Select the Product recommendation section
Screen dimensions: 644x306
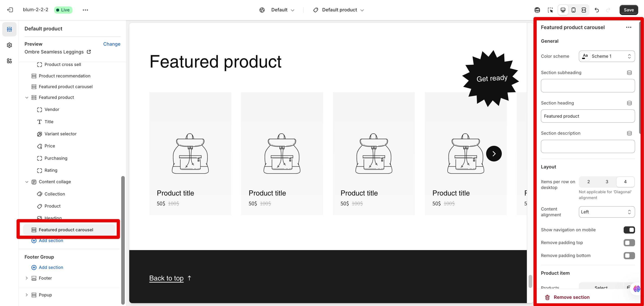pyautogui.click(x=64, y=76)
